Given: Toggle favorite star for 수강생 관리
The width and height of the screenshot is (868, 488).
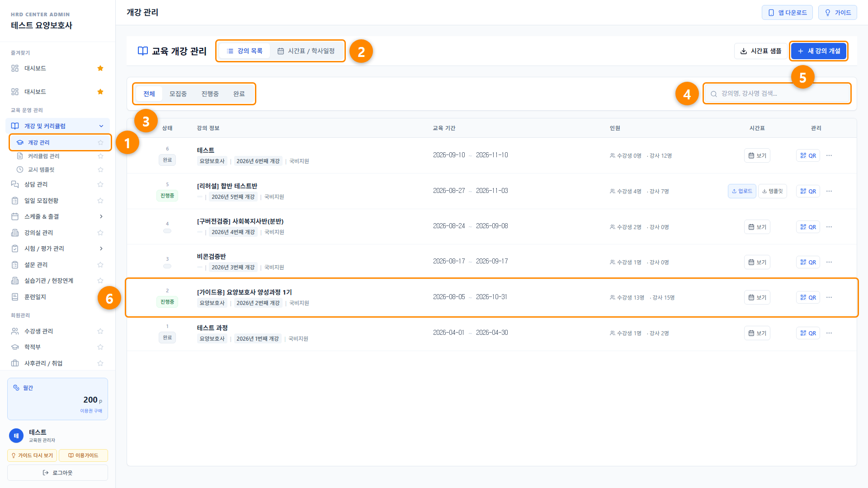Looking at the screenshot, I should click(x=100, y=331).
